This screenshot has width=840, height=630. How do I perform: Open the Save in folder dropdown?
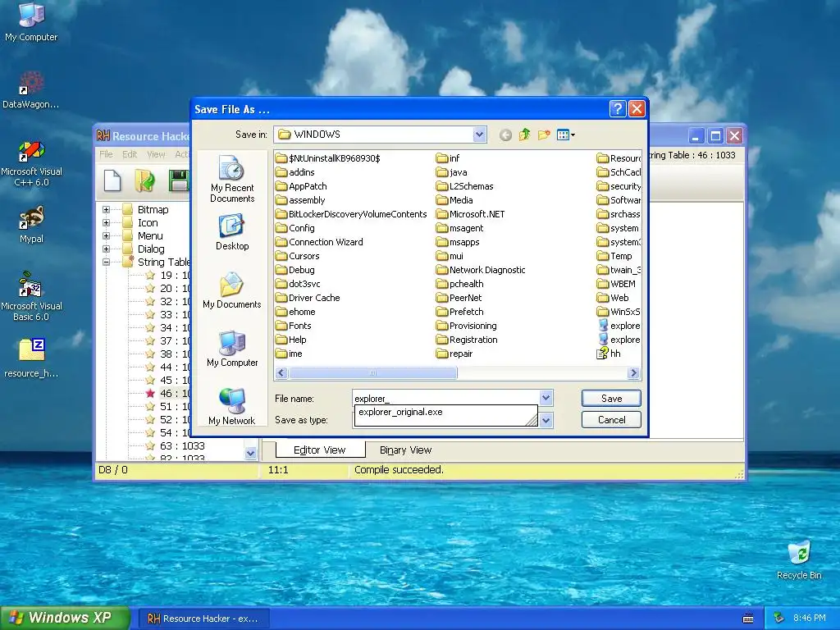coord(479,135)
